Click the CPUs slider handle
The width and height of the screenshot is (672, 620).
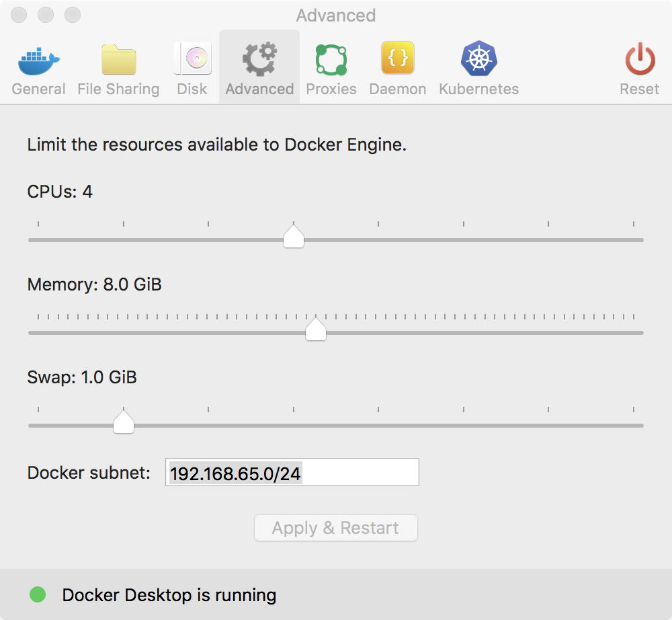click(x=294, y=236)
